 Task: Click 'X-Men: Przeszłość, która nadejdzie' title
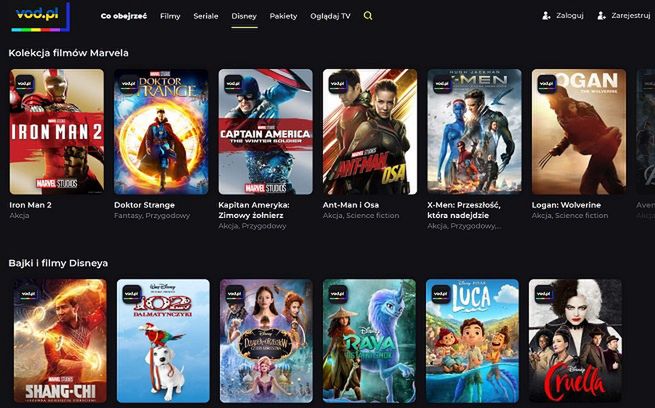(464, 210)
